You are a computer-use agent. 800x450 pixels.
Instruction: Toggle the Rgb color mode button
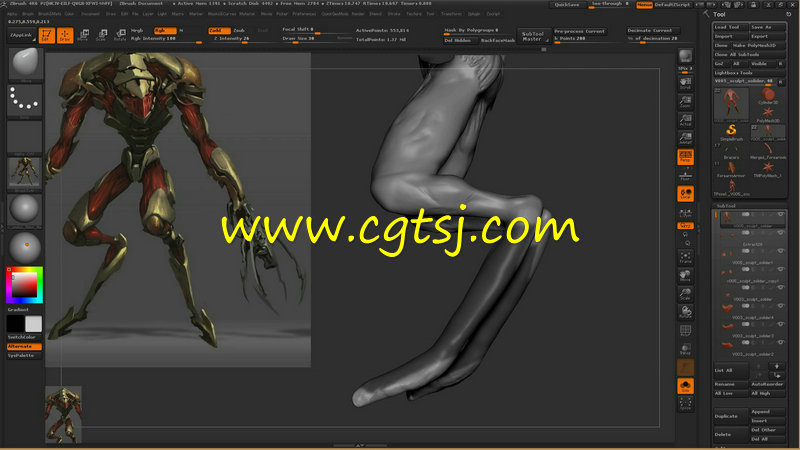165,31
